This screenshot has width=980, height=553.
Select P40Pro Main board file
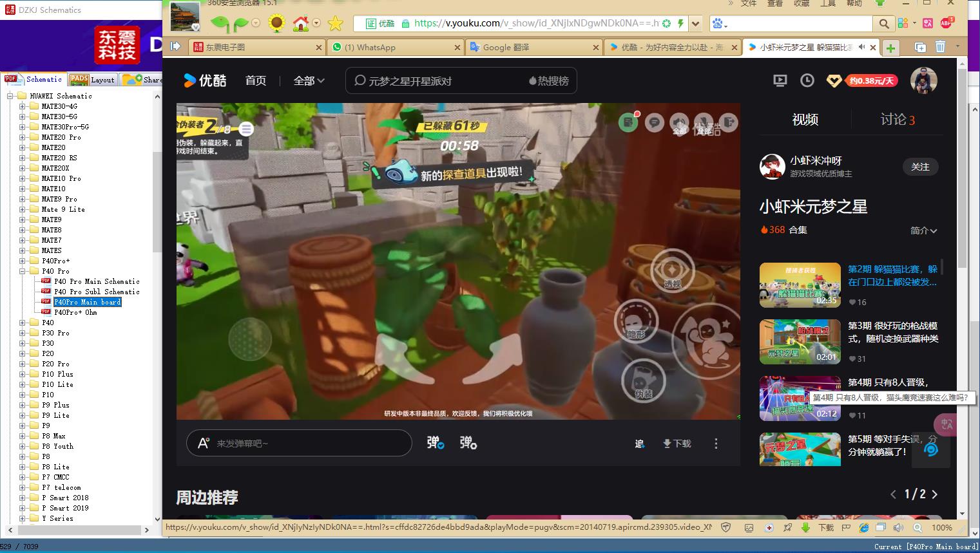click(x=87, y=302)
